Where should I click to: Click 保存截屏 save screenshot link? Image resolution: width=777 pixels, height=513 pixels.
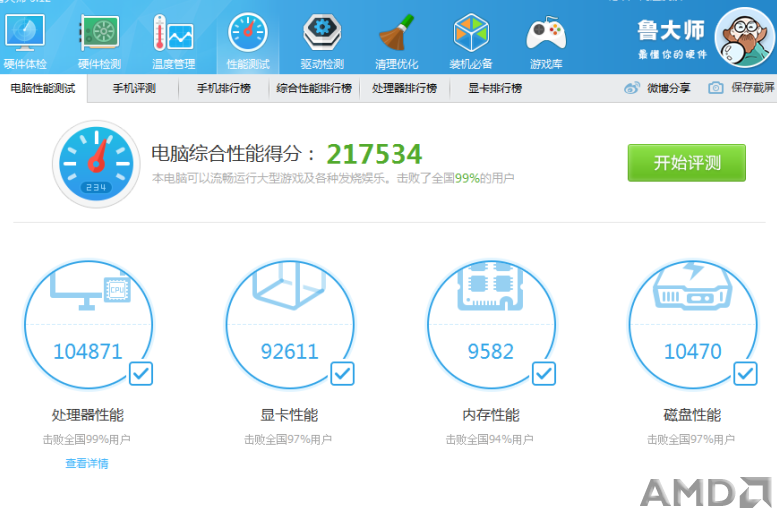coord(753,88)
